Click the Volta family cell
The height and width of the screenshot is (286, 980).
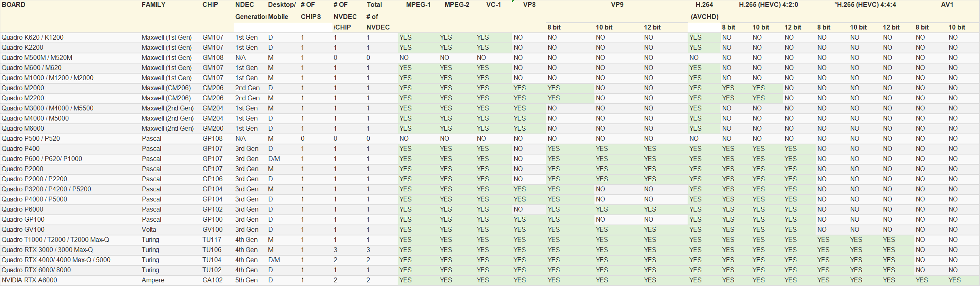(149, 230)
